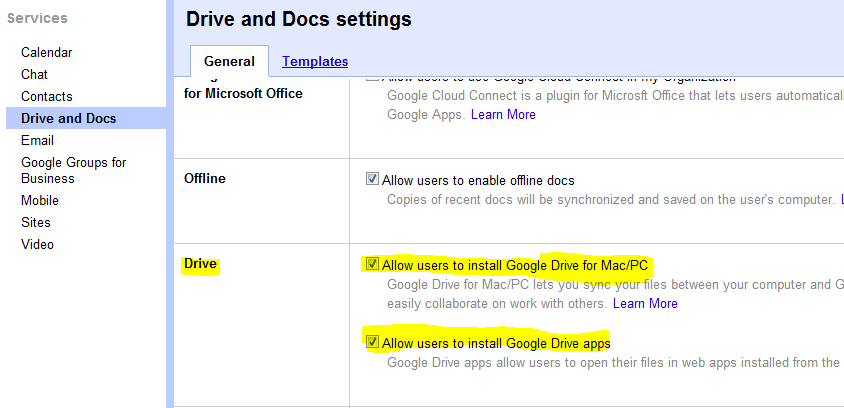Image resolution: width=844 pixels, height=408 pixels.
Task: Toggle Allow users to enable offline docs
Action: tap(372, 179)
